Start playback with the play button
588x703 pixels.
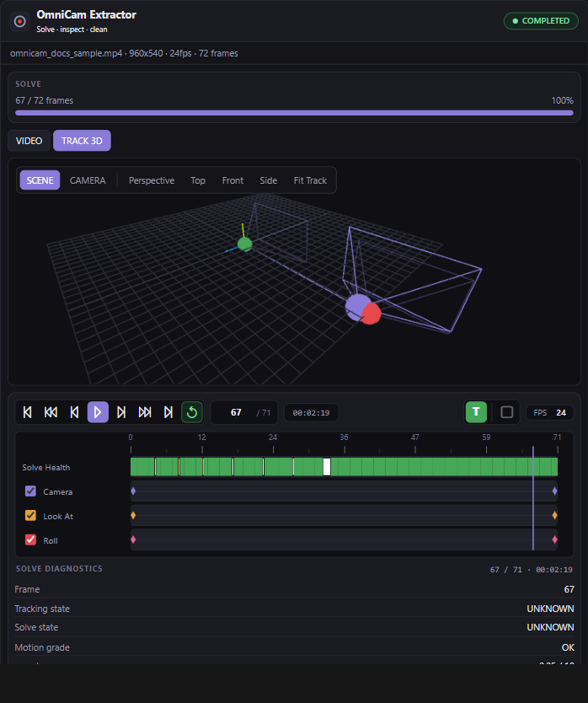(x=98, y=412)
